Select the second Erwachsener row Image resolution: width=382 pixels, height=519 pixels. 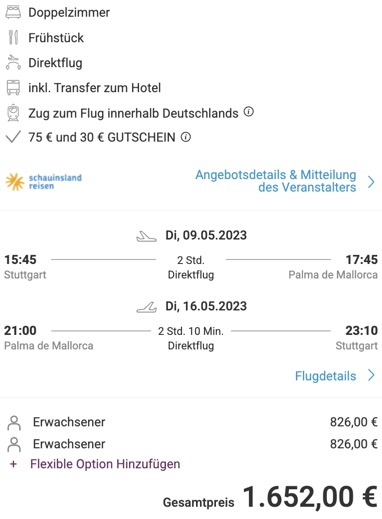(x=191, y=444)
